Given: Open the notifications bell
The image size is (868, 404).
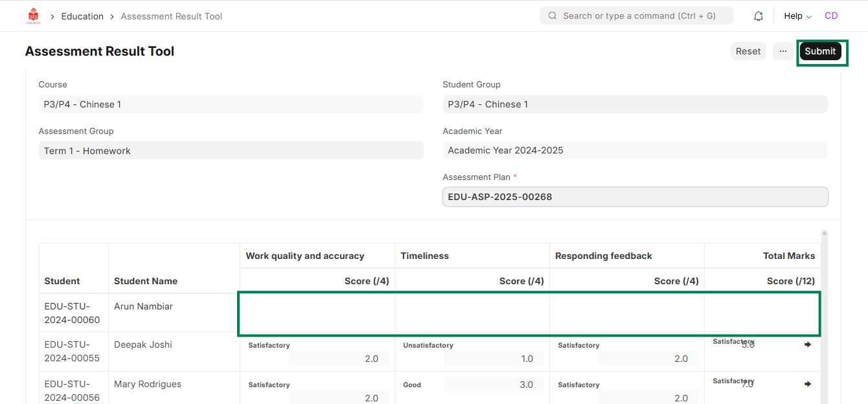Looking at the screenshot, I should click(759, 16).
